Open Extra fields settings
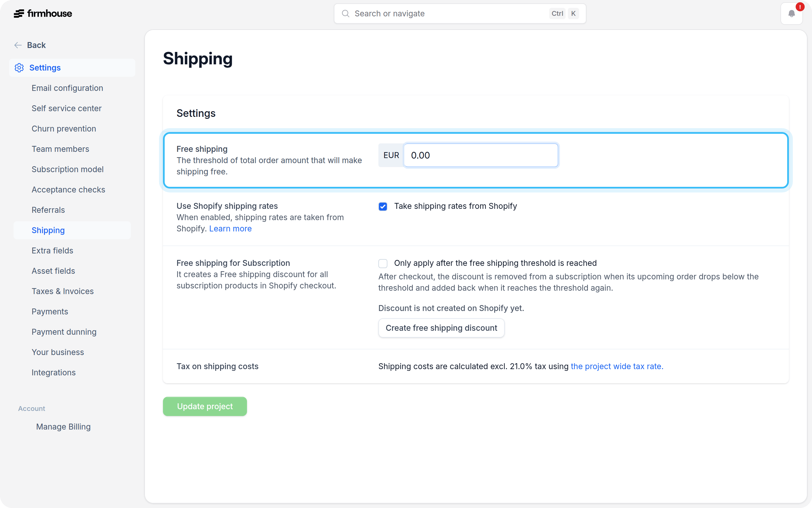 coord(52,251)
